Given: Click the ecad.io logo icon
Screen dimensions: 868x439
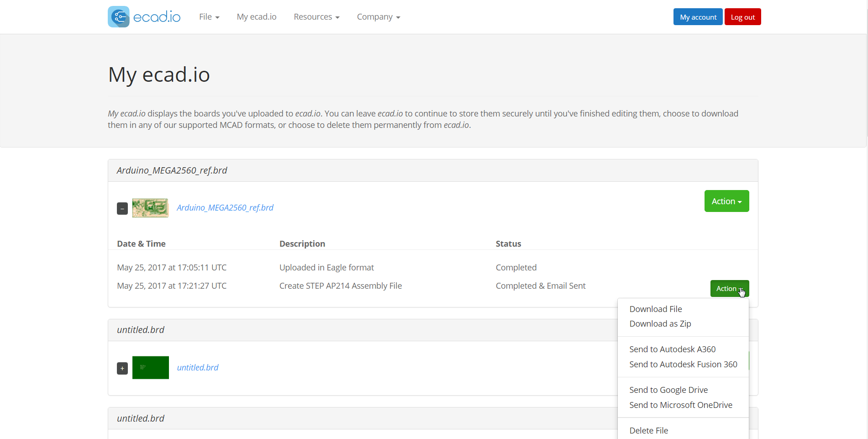Looking at the screenshot, I should [119, 17].
